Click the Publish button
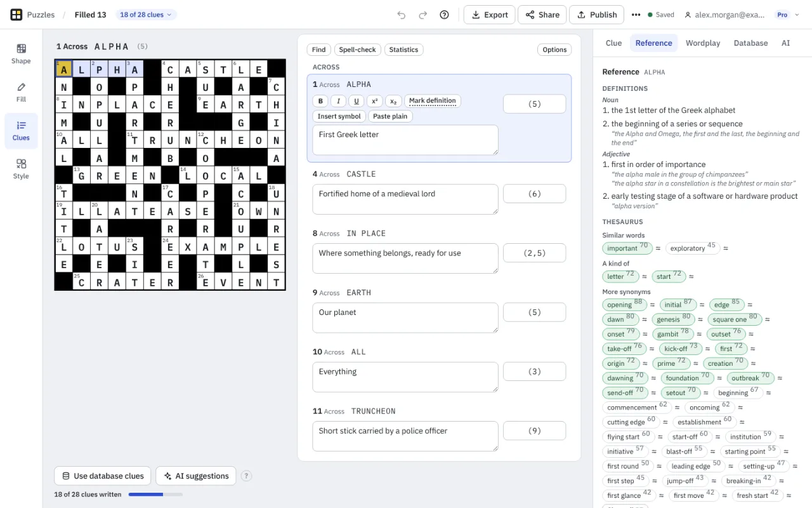The width and height of the screenshot is (812, 508). tap(596, 15)
